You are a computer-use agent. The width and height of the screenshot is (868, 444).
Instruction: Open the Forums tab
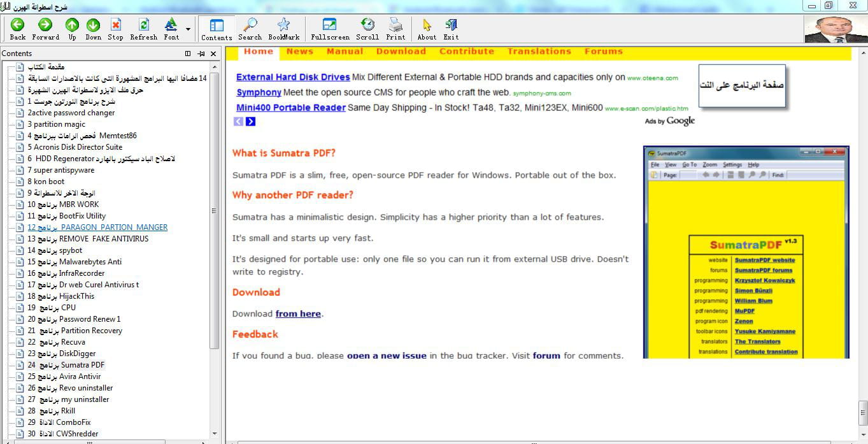tap(604, 52)
